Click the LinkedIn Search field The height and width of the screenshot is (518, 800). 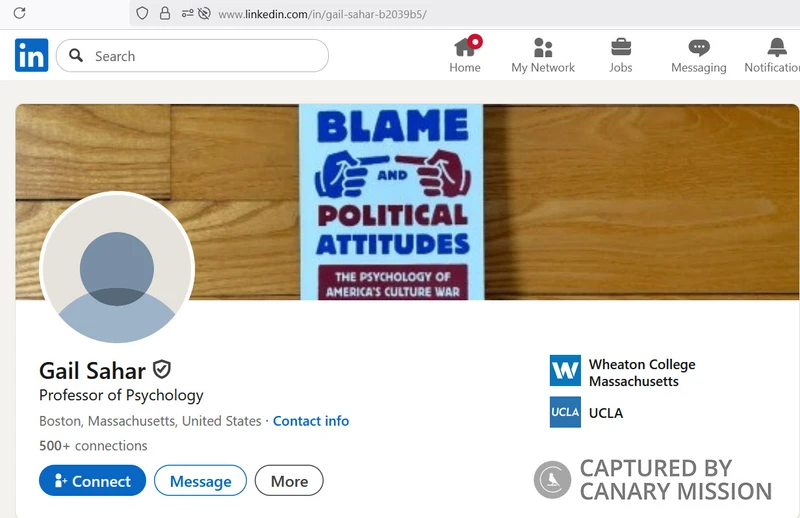pos(192,56)
